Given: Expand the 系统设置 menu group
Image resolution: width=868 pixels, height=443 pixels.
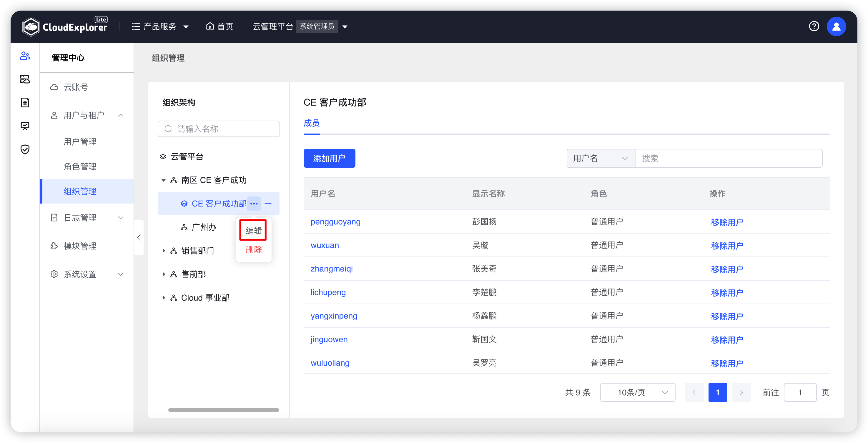Looking at the screenshot, I should tap(121, 274).
